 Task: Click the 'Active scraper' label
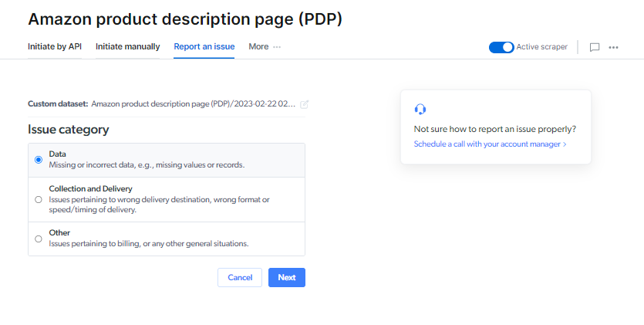541,47
